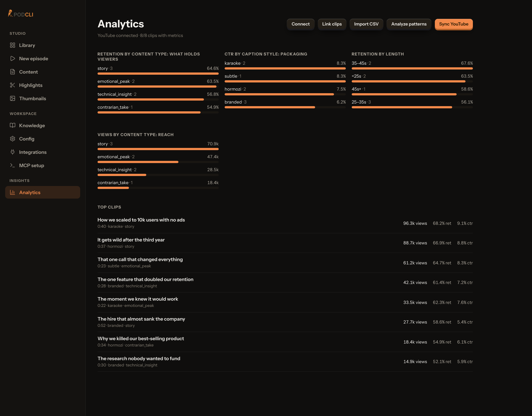Open the Content section

pyautogui.click(x=43, y=72)
